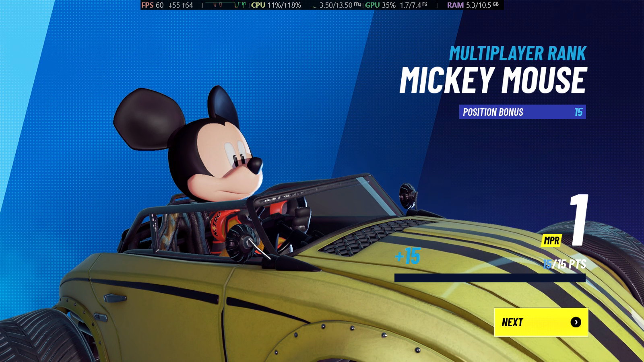Click the arrow icon on the NEXT button
This screenshot has height=362, width=644.
576,322
